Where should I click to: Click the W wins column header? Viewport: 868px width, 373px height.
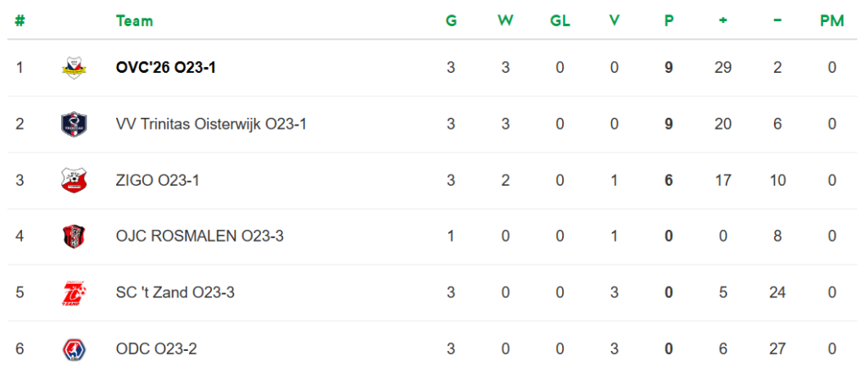click(x=505, y=21)
